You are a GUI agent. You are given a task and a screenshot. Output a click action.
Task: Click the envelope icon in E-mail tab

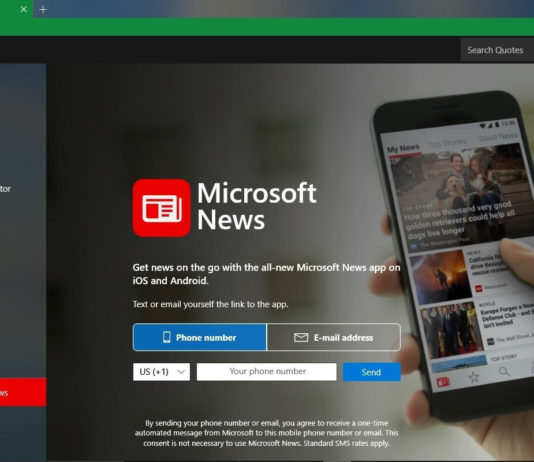pos(301,338)
